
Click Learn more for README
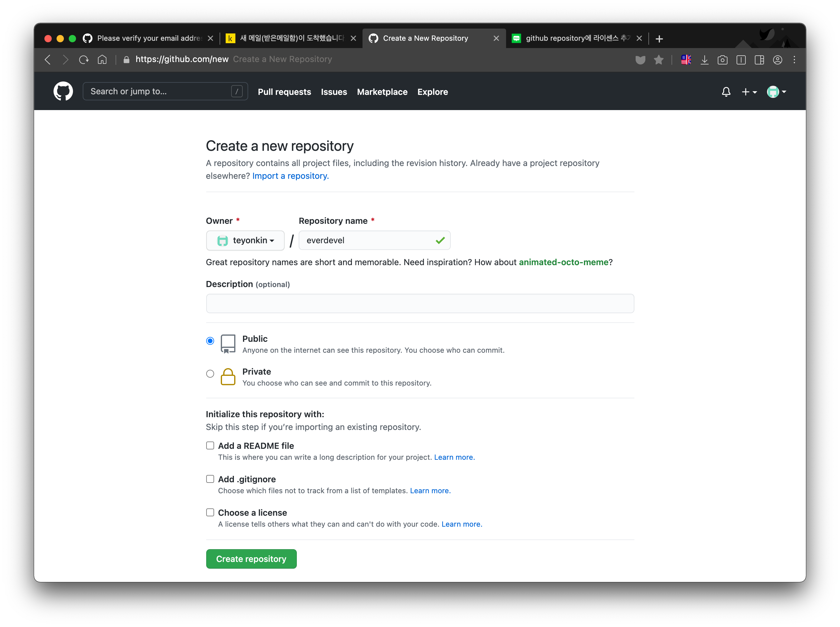point(454,457)
